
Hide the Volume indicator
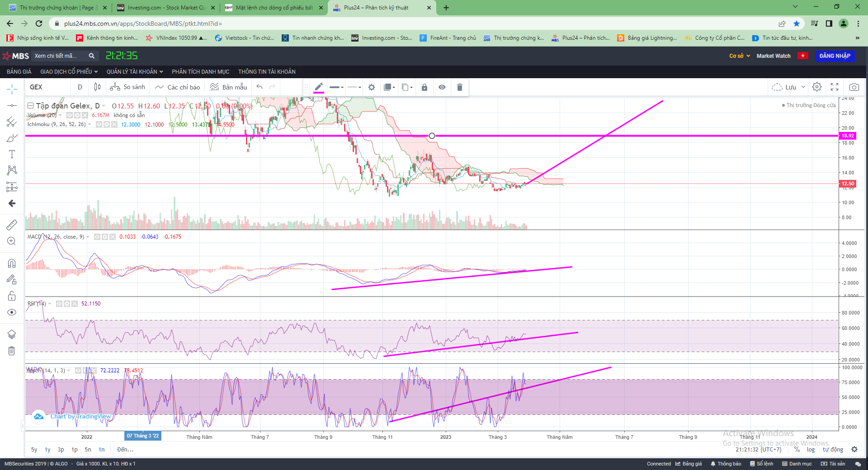(x=70, y=115)
